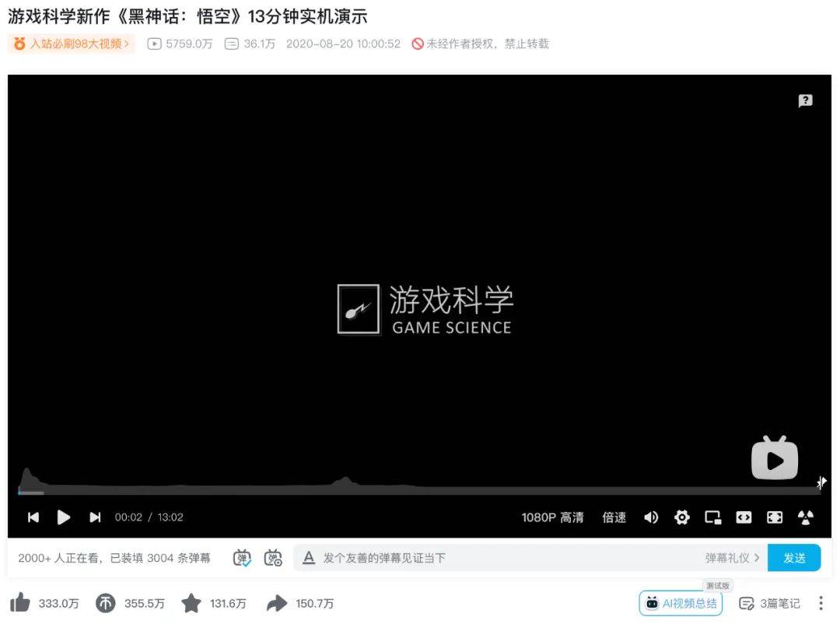This screenshot has height=624, width=840.
Task: Click the 00:02 / 13:02 time display
Action: [149, 517]
